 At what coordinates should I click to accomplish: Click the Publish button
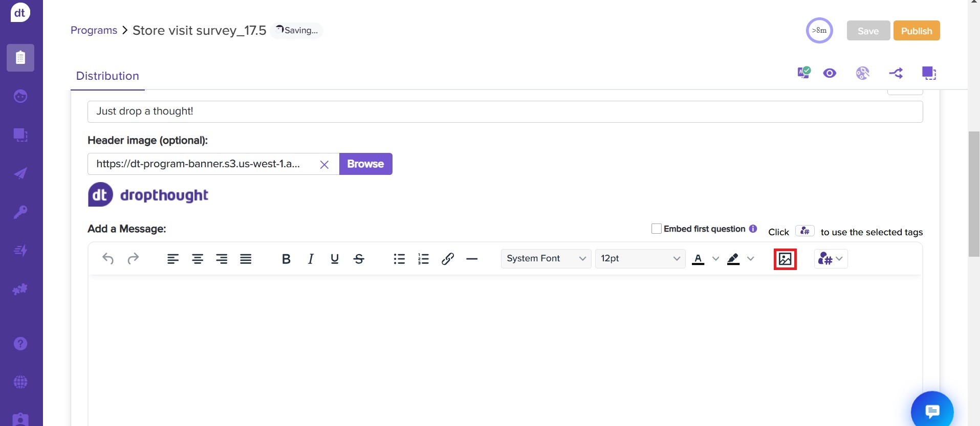pyautogui.click(x=917, y=31)
